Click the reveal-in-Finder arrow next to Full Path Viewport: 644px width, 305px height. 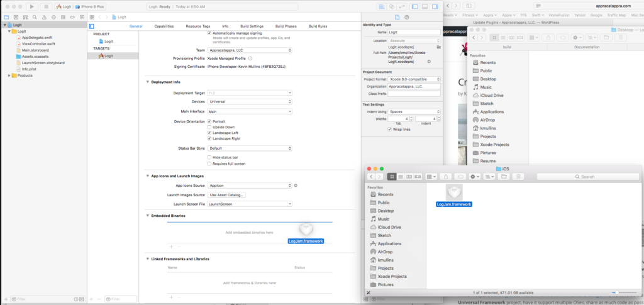429,61
